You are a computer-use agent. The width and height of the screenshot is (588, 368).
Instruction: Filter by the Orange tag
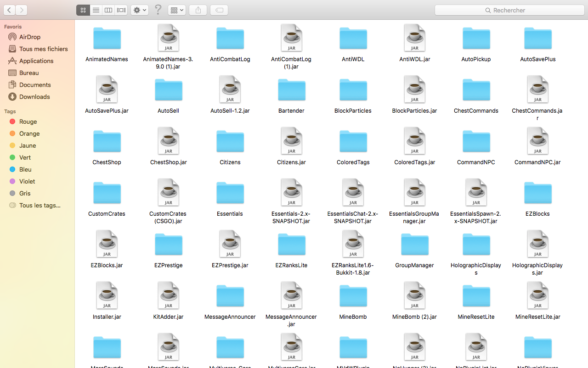37,133
